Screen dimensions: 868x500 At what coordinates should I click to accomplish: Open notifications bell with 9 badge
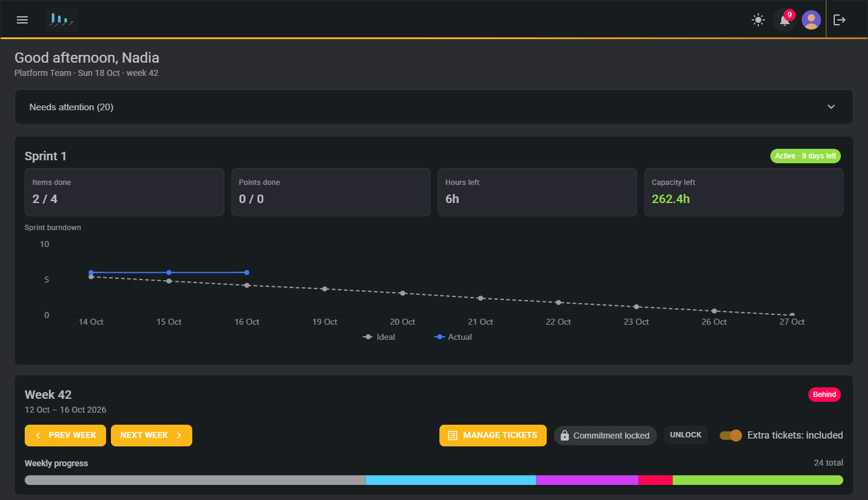pos(785,20)
